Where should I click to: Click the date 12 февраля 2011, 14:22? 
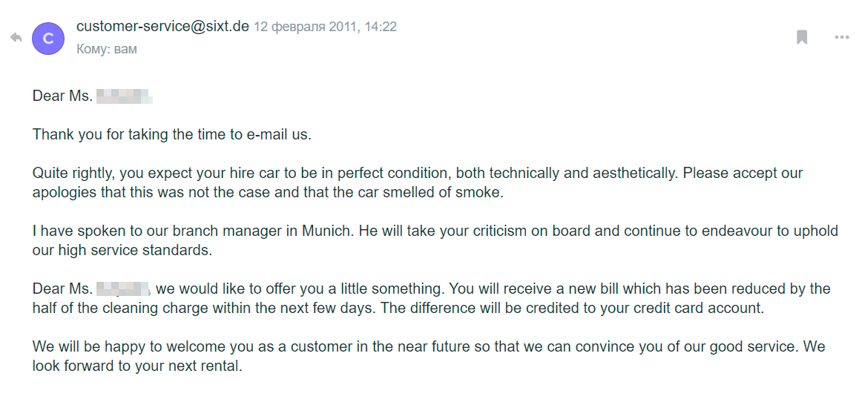pos(325,27)
